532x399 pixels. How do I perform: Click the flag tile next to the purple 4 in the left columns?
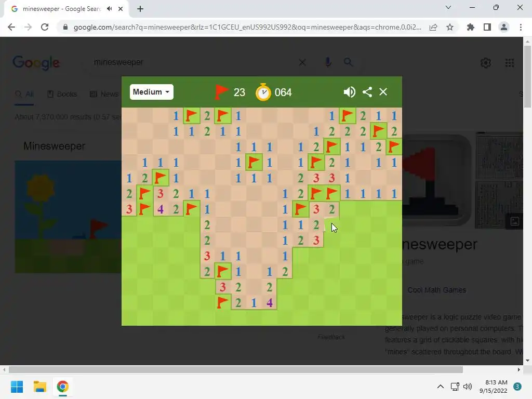point(145,209)
